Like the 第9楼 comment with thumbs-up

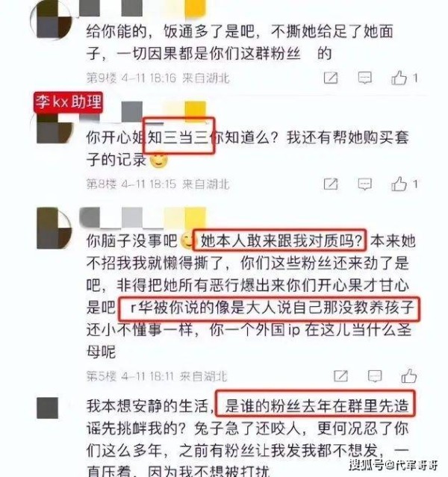point(399,78)
